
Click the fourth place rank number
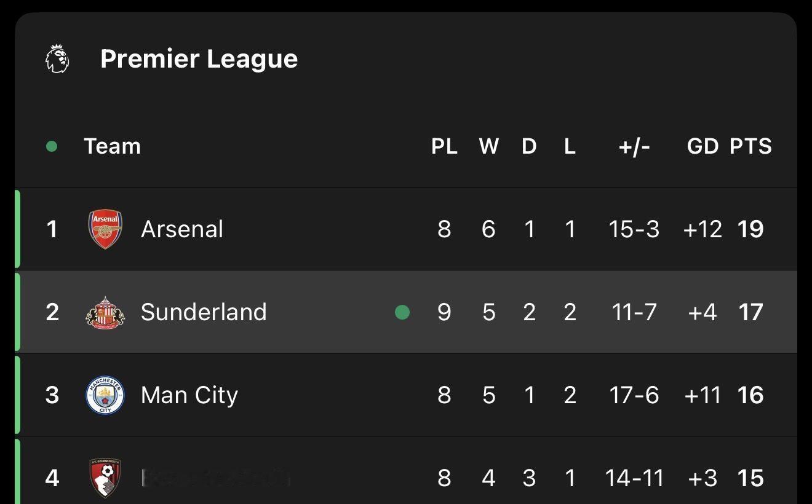[52, 478]
